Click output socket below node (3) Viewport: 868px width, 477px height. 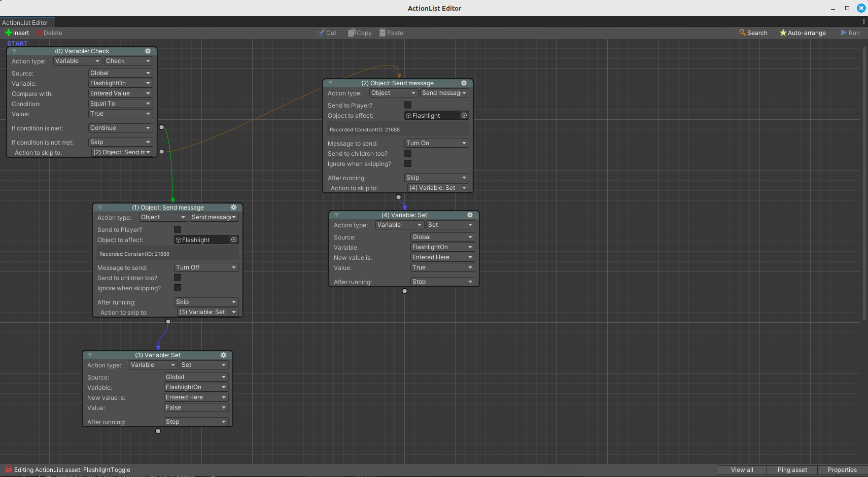click(x=158, y=431)
